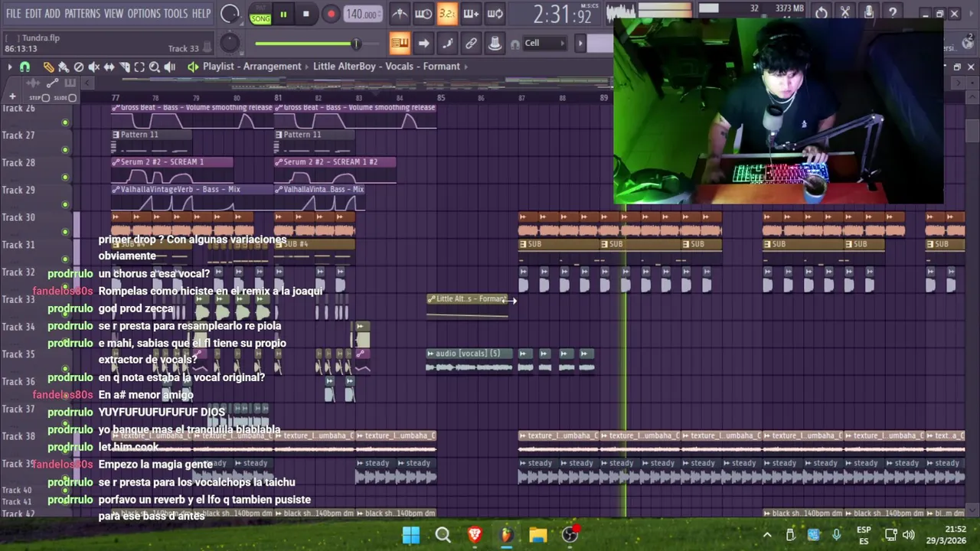The width and height of the screenshot is (980, 551).
Task: Open the FILE menu
Action: 14,14
